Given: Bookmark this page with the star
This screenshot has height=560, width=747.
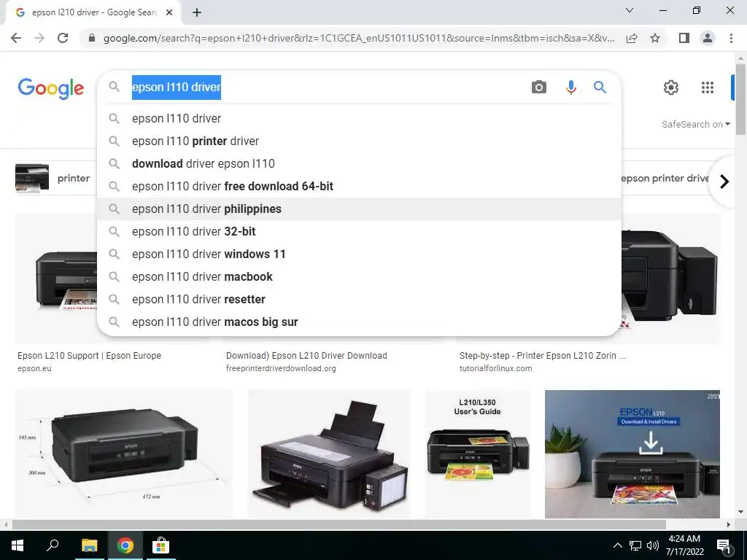Looking at the screenshot, I should coord(655,38).
